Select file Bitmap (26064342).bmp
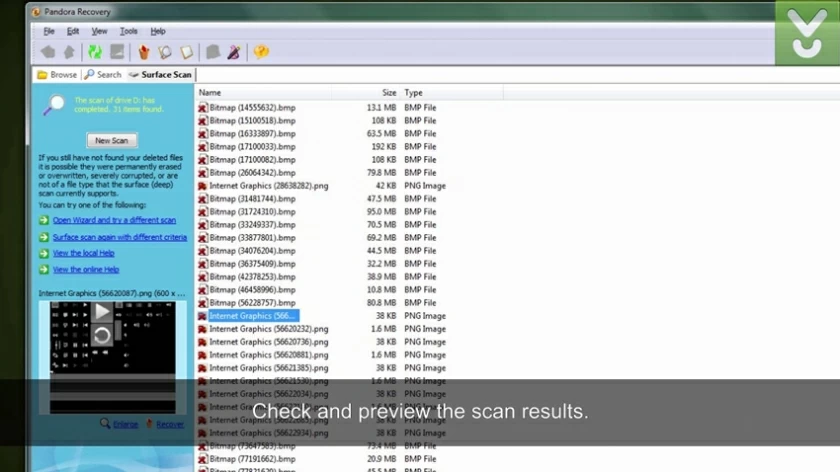Viewport: 840px width, 472px height. [x=252, y=173]
